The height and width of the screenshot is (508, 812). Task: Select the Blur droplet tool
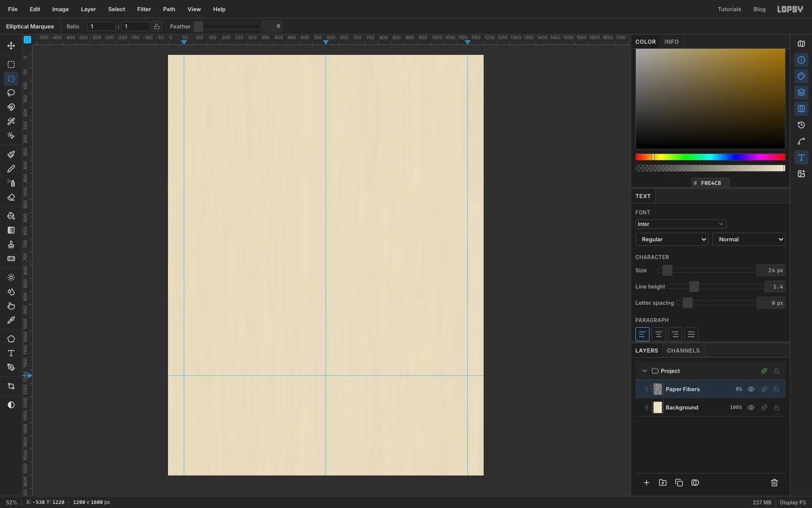pos(11,292)
